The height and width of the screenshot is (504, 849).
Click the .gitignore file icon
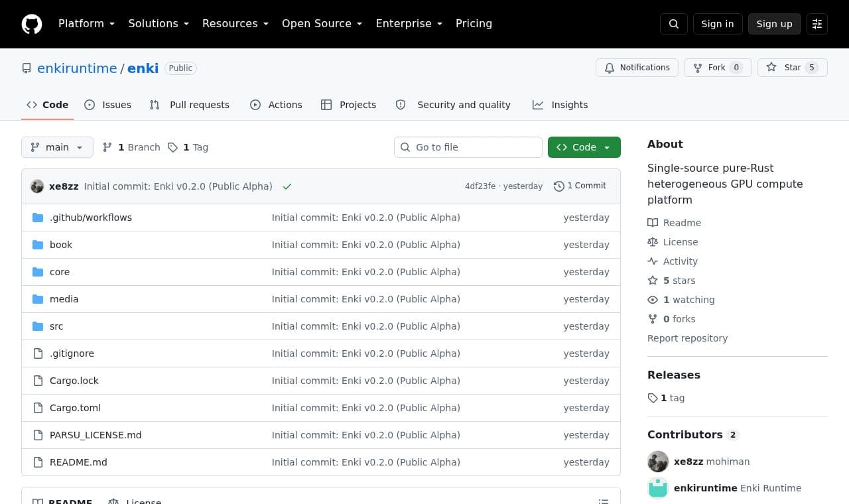tap(38, 353)
